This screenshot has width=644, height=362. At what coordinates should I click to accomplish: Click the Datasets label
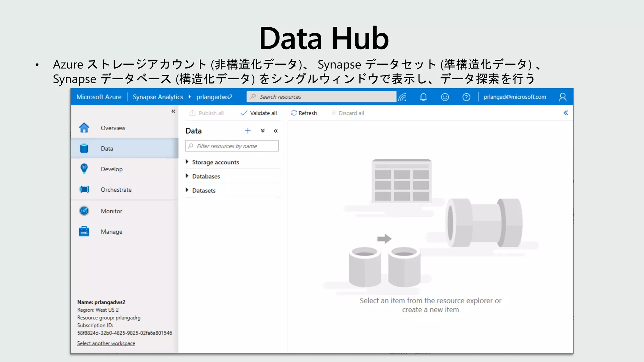point(204,190)
